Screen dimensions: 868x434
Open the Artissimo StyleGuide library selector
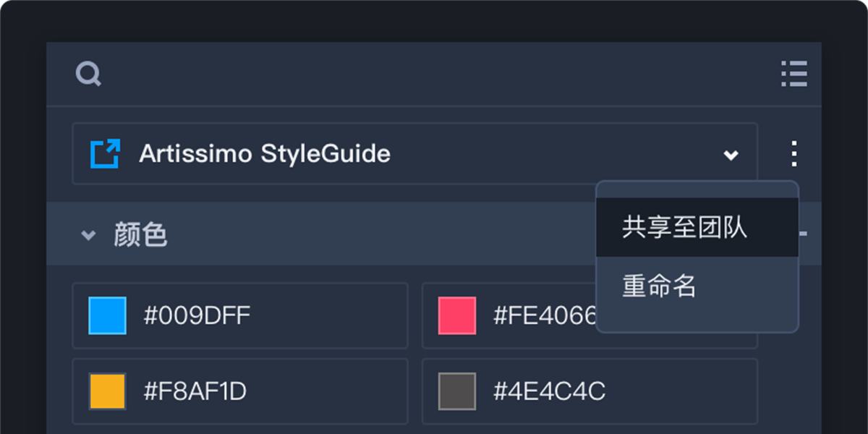point(414,153)
